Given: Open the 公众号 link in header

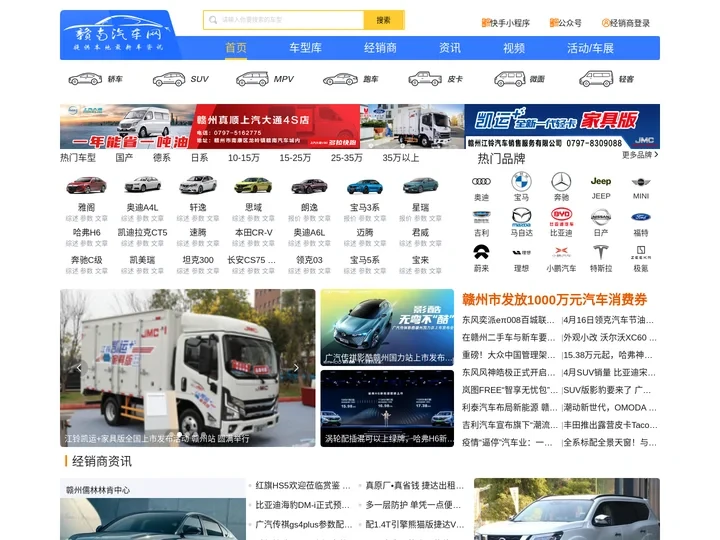Looking at the screenshot, I should click(x=565, y=22).
